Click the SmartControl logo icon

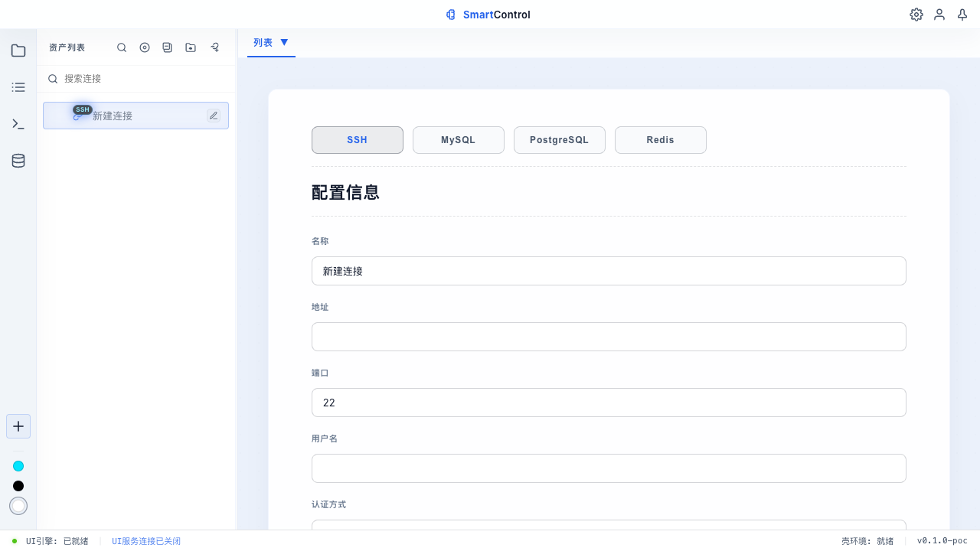pos(451,15)
